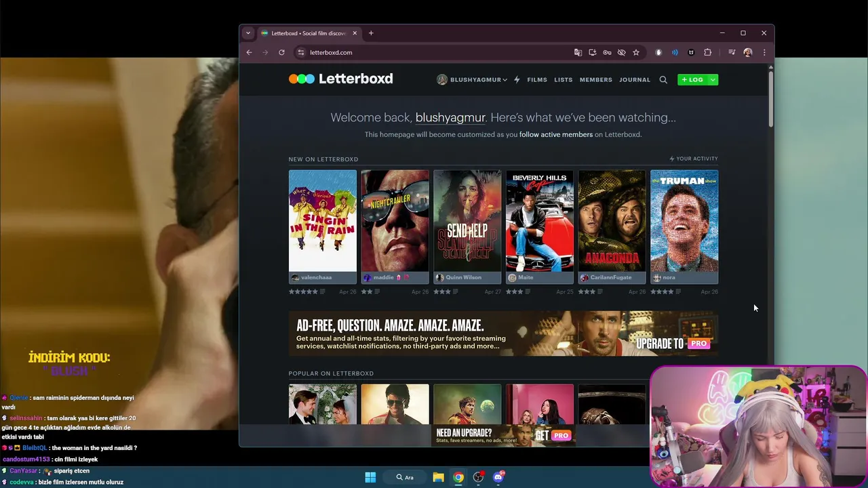Click the green LOG button

pyautogui.click(x=692, y=80)
